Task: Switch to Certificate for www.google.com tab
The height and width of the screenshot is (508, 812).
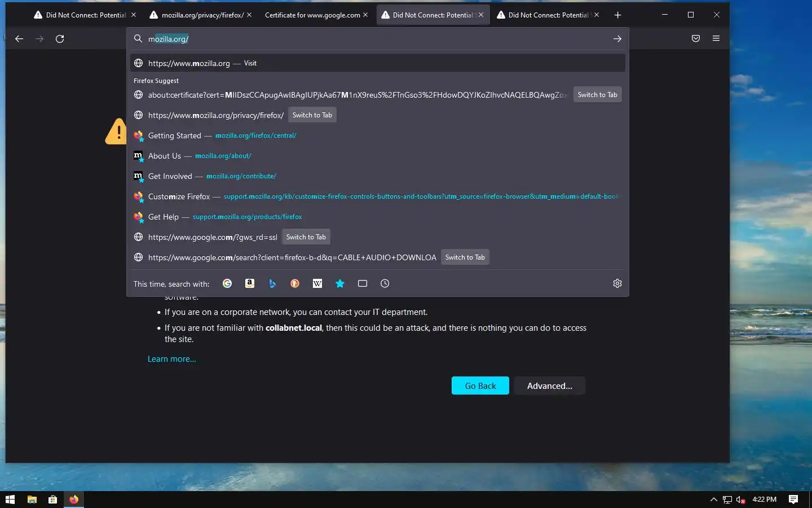Action: click(316, 15)
